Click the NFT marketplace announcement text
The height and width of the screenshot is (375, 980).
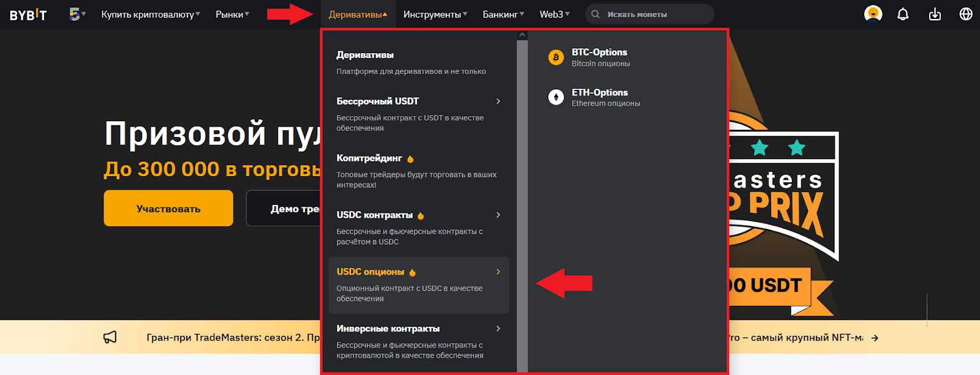pyautogui.click(x=796, y=337)
